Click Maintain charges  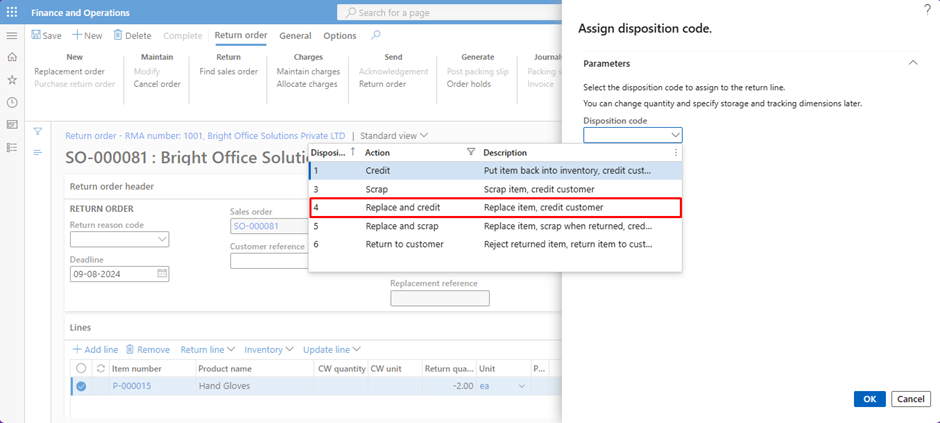[x=308, y=71]
